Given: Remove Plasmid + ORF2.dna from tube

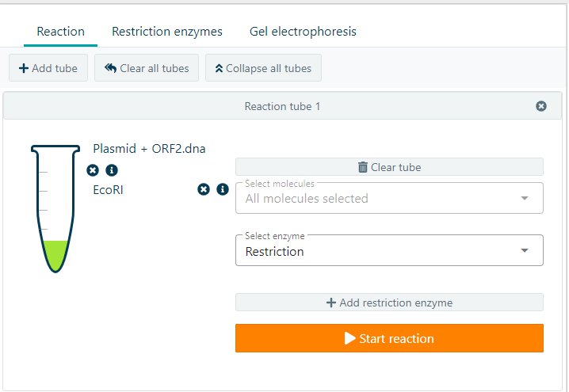Looking at the screenshot, I should point(93,170).
